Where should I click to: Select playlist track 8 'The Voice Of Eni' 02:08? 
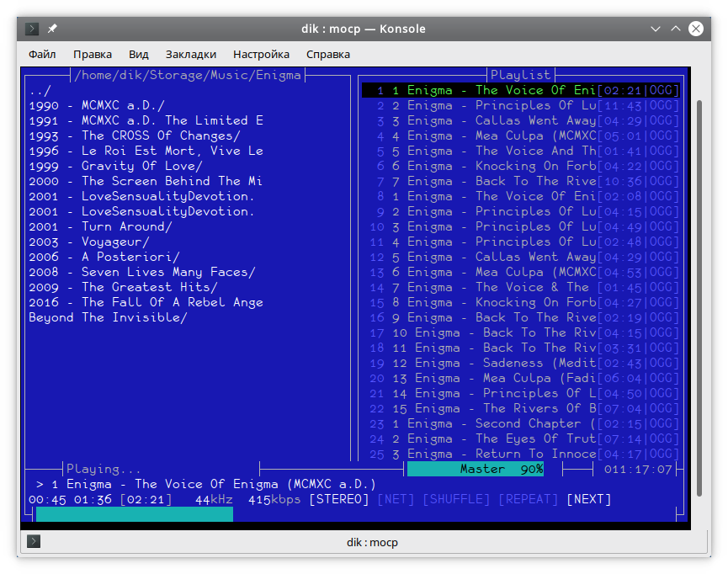click(520, 196)
